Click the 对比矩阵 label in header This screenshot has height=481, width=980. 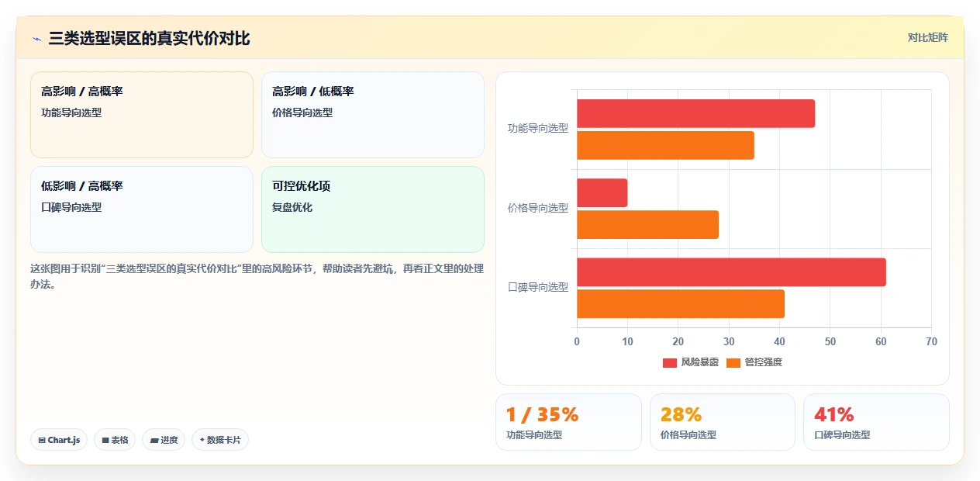pos(927,37)
